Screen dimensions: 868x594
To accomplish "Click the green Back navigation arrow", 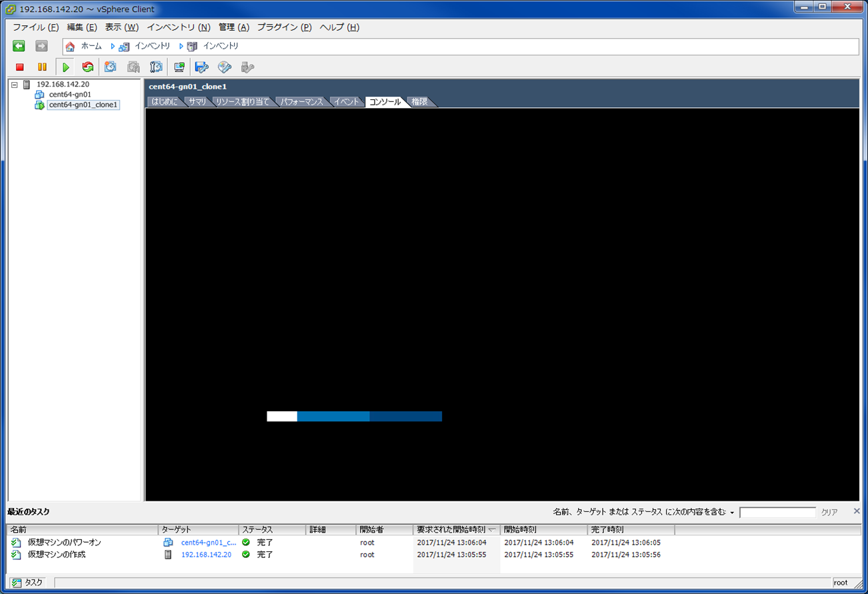I will pyautogui.click(x=19, y=46).
